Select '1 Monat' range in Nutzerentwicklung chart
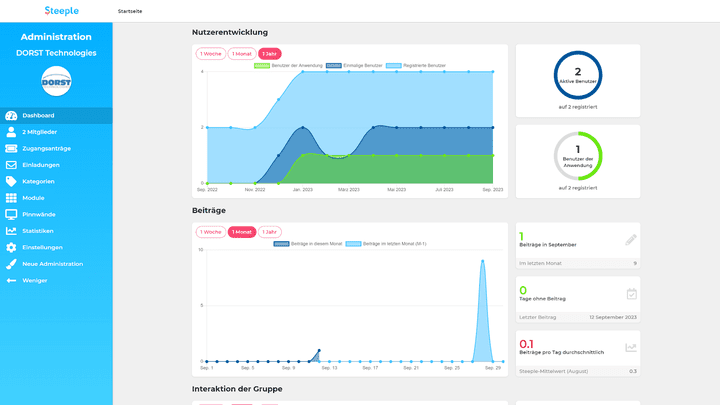 click(x=241, y=54)
